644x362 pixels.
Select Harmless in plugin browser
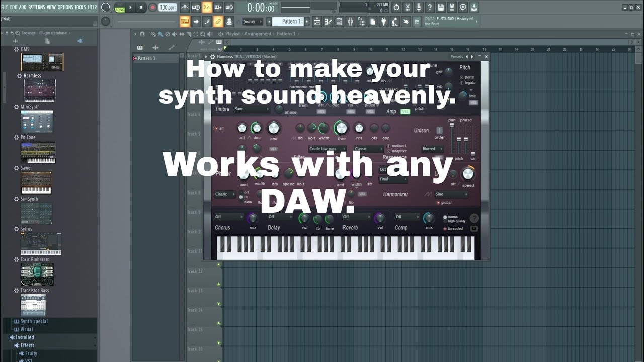32,76
